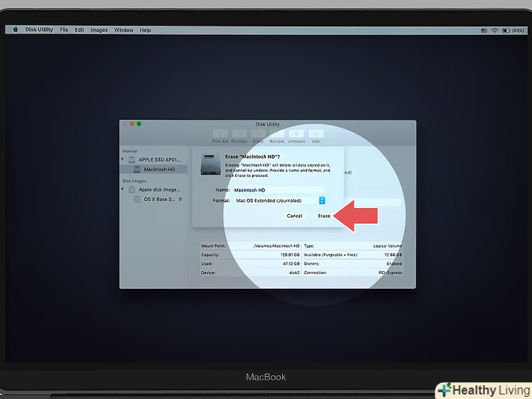Open the Edit menu
This screenshot has height=399, width=532.
click(80, 30)
